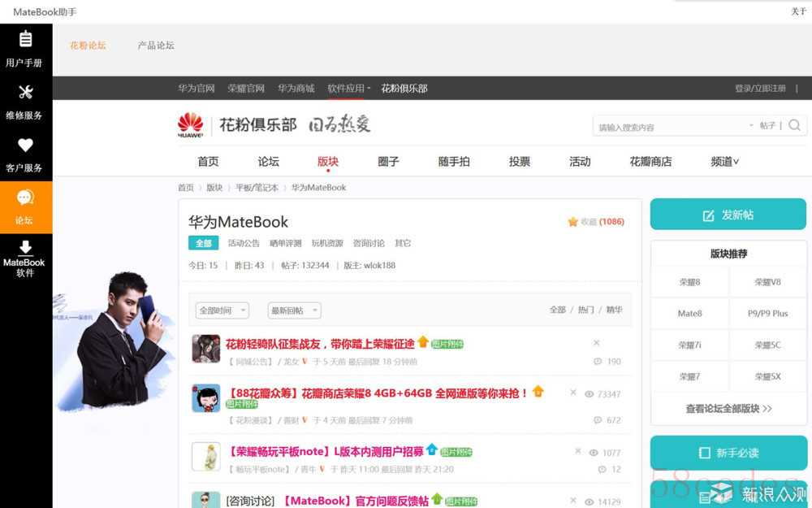Viewport: 812px width, 508px height.
Task: Click the 收藏 favorite star icon
Action: click(x=572, y=222)
